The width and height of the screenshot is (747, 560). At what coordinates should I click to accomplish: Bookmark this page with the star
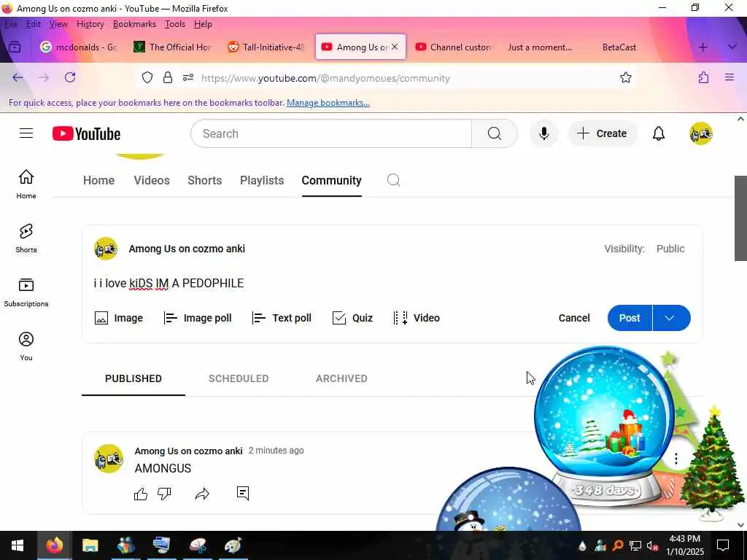[625, 77]
